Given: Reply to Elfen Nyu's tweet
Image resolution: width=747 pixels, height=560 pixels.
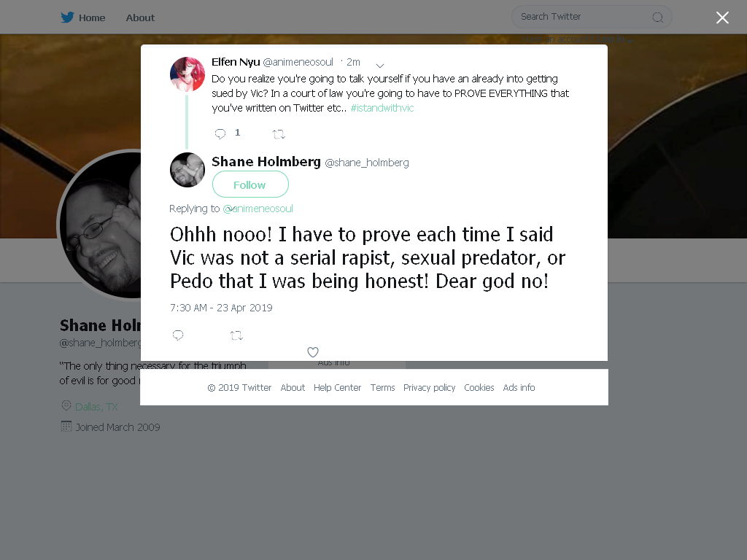Looking at the screenshot, I should 220,134.
